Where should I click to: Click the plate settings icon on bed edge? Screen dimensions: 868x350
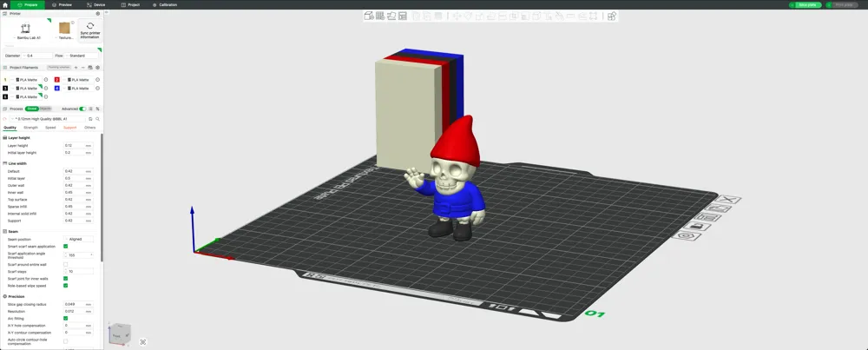pos(687,235)
